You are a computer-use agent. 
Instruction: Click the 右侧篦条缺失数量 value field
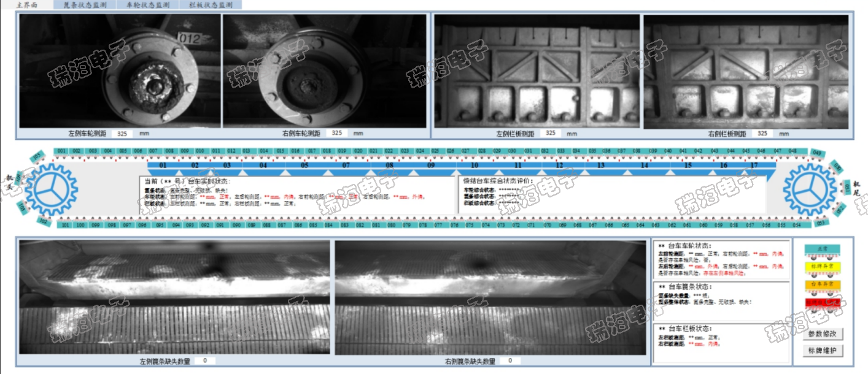click(x=510, y=361)
